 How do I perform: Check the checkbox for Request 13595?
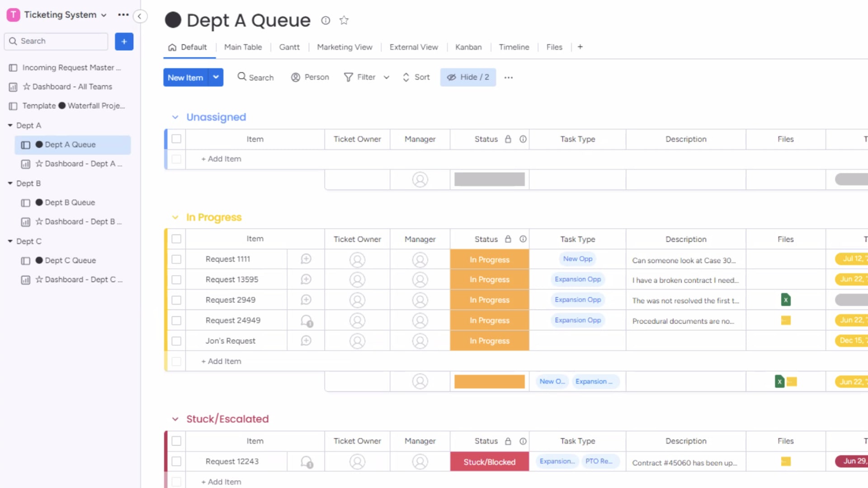(176, 279)
